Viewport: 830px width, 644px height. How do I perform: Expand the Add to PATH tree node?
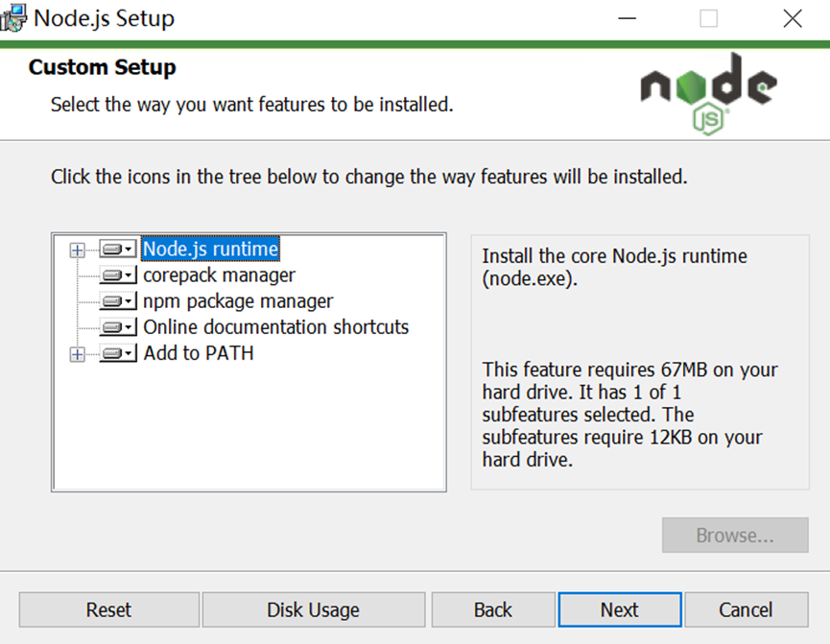coord(77,354)
